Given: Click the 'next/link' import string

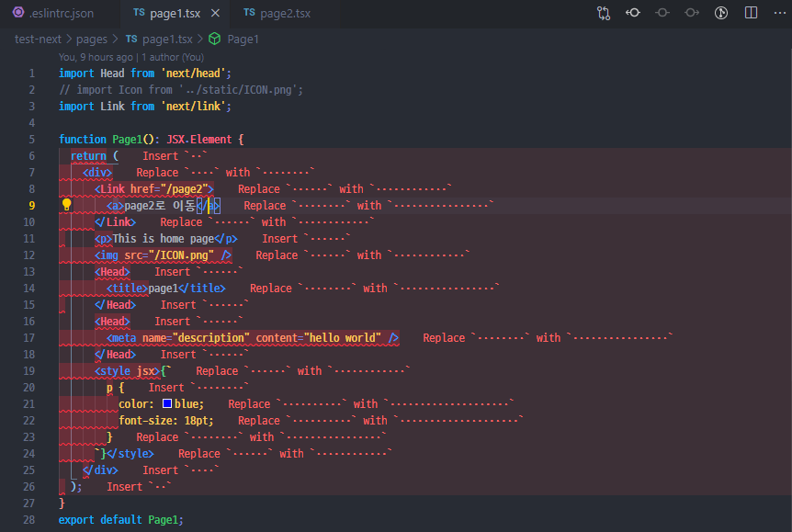Looking at the screenshot, I should (193, 106).
